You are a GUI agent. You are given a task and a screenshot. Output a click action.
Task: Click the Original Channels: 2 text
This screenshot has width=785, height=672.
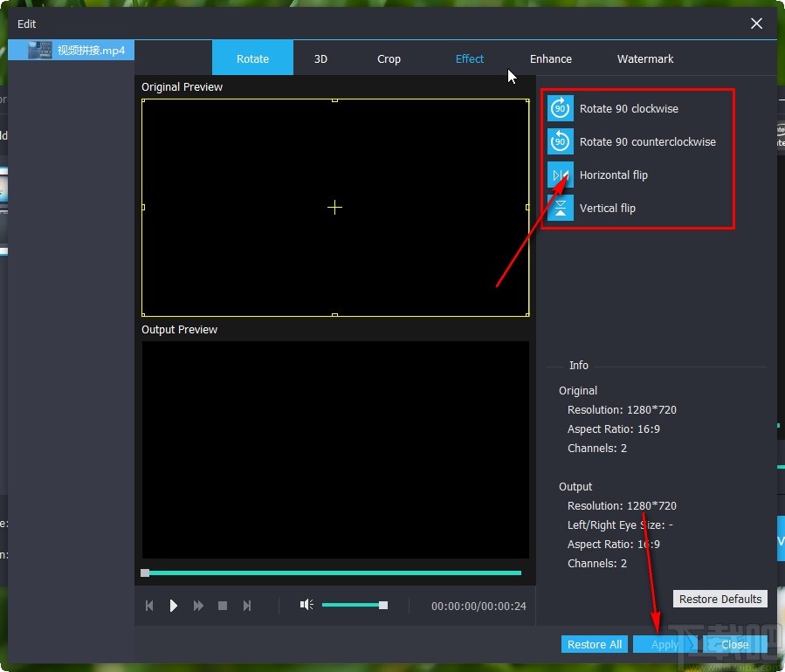(x=596, y=448)
